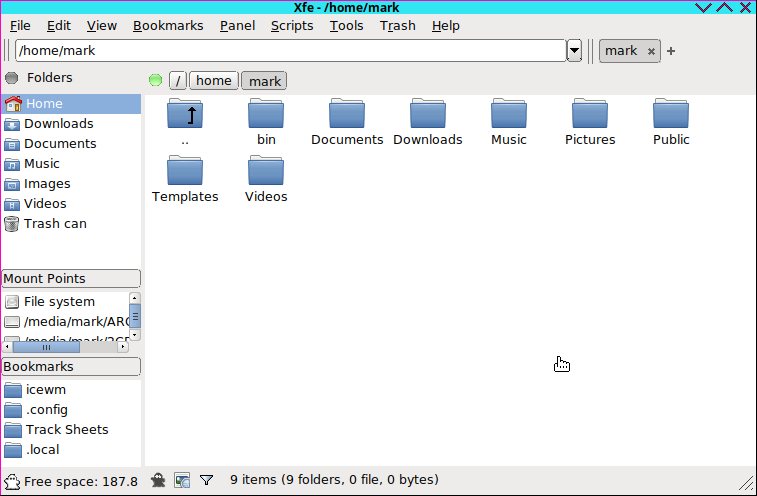Collapse the Bookmarks section header
The width and height of the screenshot is (757, 496).
[x=71, y=367]
